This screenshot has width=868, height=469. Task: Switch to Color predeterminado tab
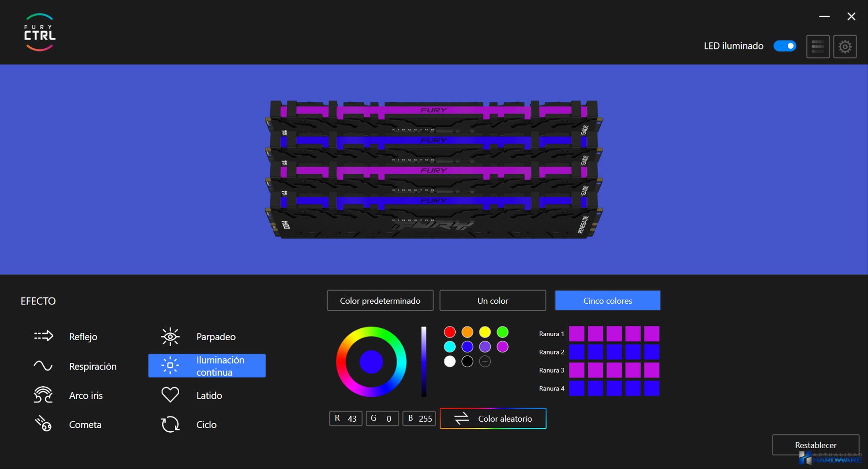[380, 301]
